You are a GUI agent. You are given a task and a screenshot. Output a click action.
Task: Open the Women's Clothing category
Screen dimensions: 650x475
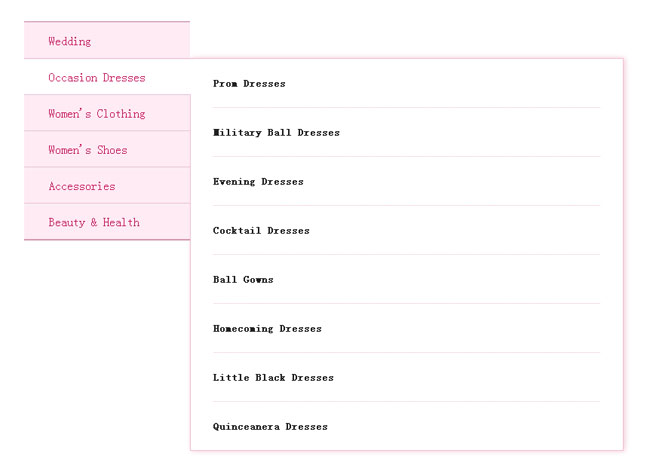97,114
